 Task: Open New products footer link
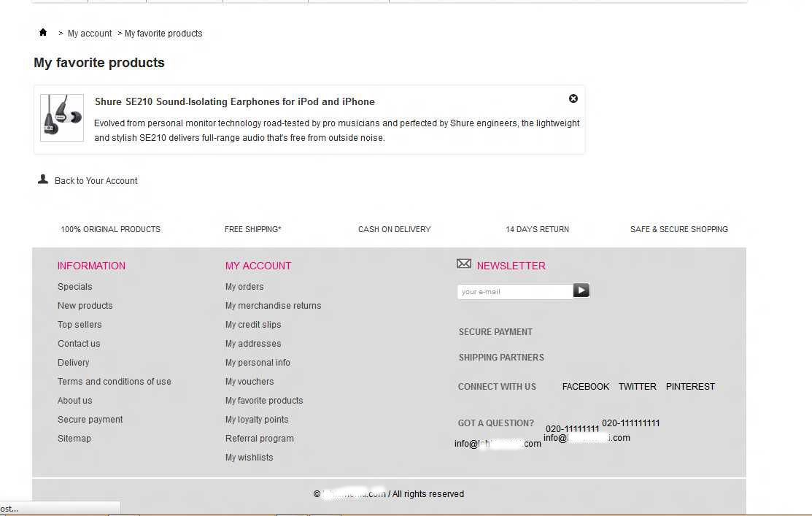[x=85, y=306]
